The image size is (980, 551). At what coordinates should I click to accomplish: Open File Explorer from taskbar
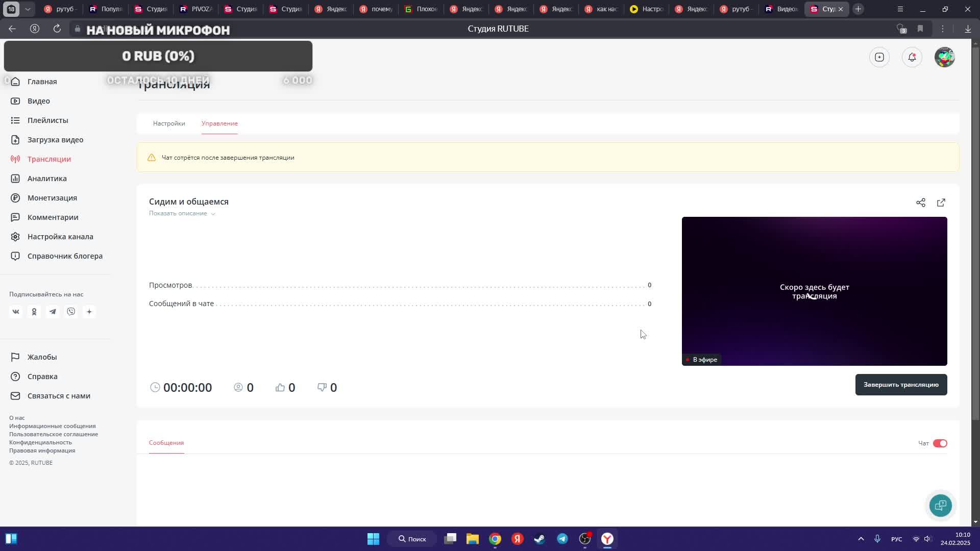click(472, 539)
